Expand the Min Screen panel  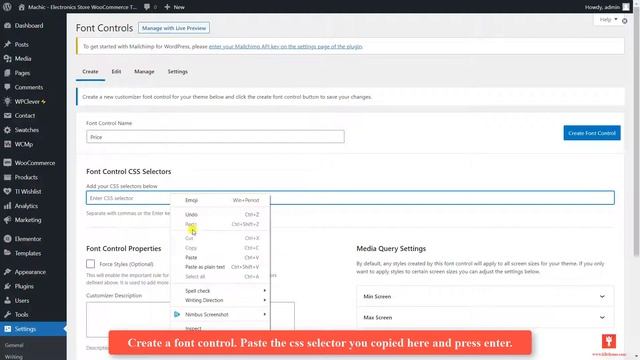click(485, 296)
